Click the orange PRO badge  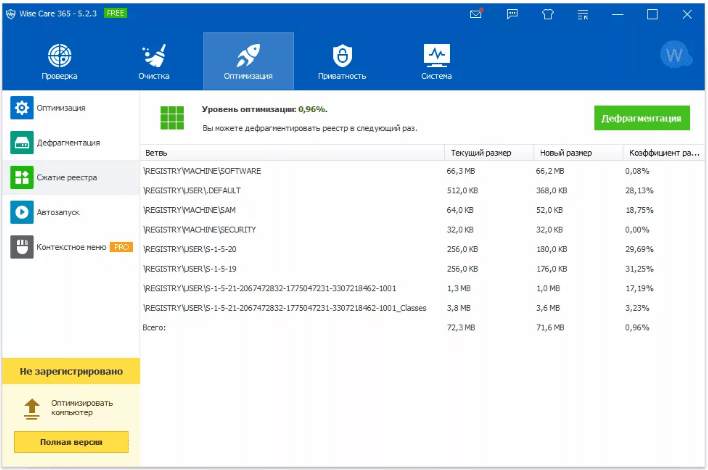[x=121, y=247]
